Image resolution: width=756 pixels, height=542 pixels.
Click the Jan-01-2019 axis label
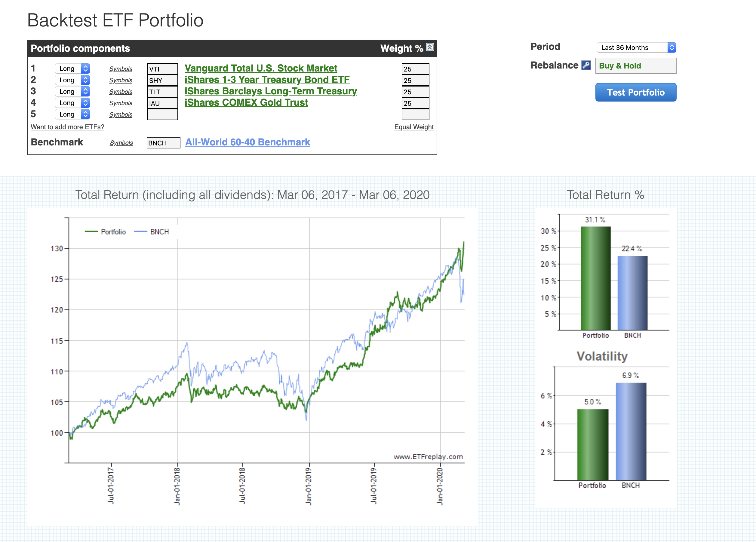pos(309,486)
